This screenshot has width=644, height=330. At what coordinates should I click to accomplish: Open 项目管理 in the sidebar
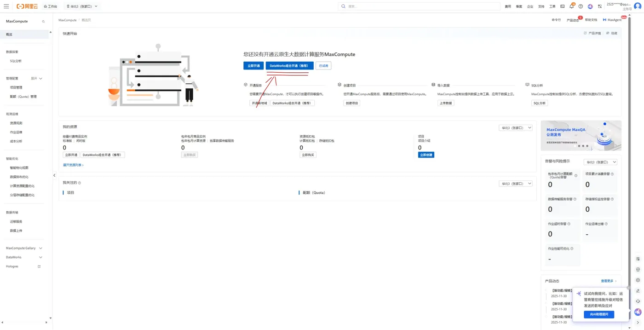[x=16, y=87]
